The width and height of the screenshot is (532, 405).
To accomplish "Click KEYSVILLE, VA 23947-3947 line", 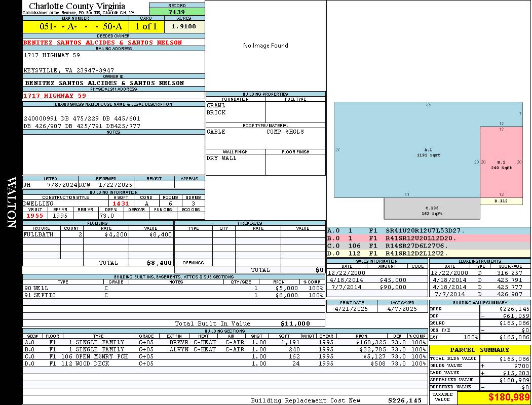I will tap(68, 70).
